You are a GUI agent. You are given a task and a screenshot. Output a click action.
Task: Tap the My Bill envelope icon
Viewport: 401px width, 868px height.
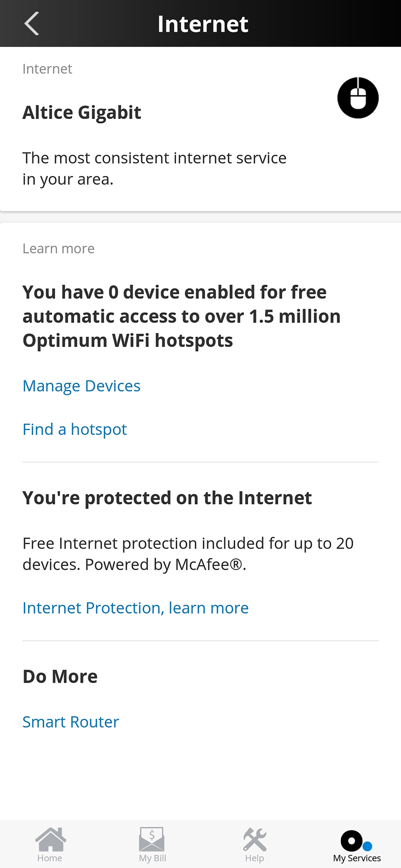pyautogui.click(x=152, y=839)
